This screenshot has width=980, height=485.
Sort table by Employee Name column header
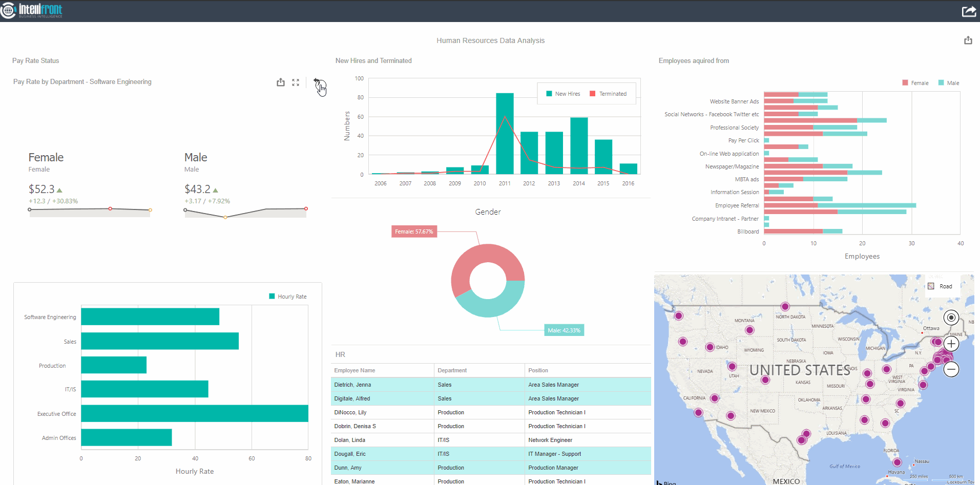355,370
